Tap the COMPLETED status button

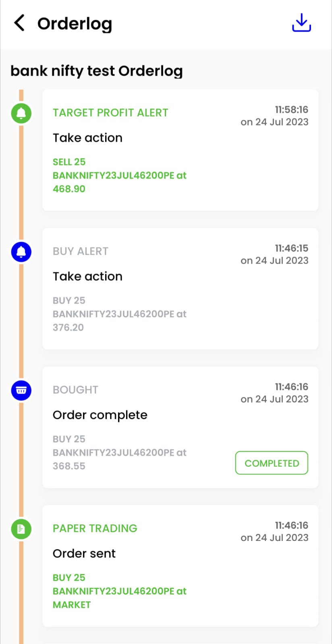pos(272,463)
